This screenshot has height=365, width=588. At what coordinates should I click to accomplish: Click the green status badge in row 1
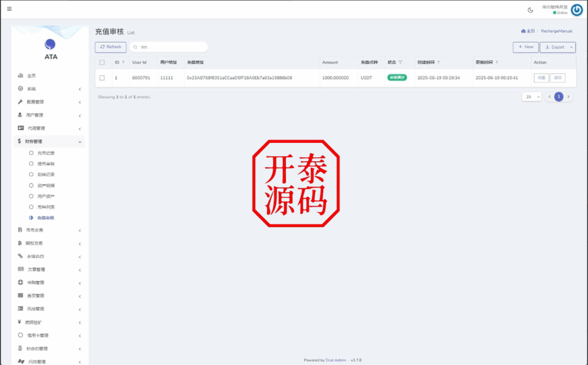(397, 77)
